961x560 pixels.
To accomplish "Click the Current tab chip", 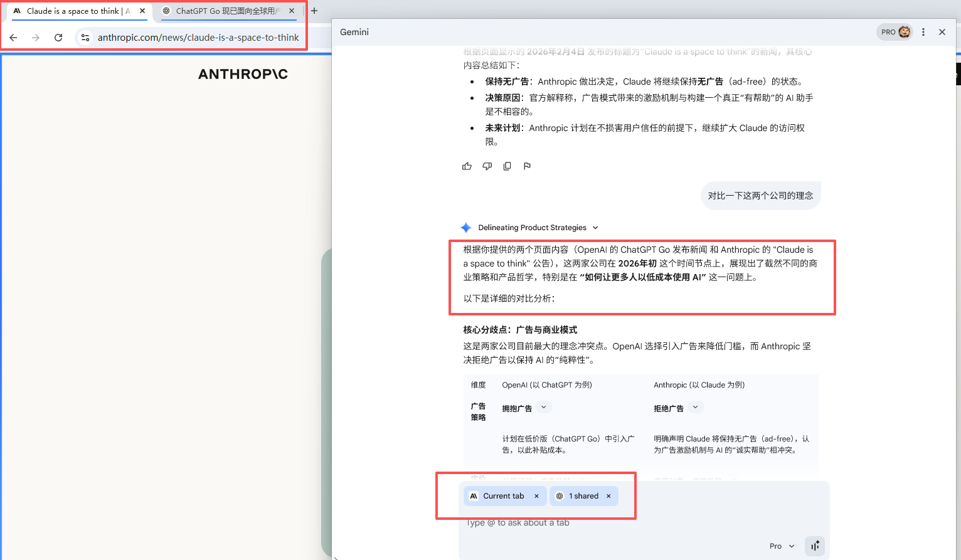I will 505,496.
